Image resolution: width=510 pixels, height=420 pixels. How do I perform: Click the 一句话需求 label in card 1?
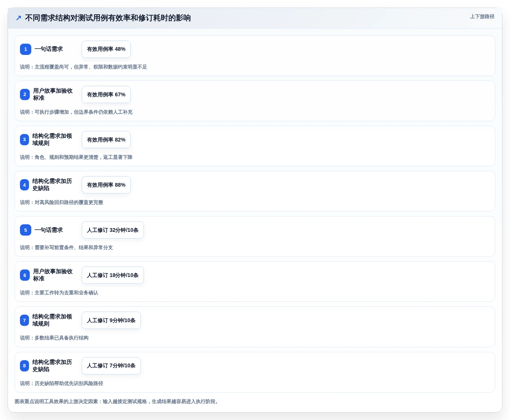(49, 49)
